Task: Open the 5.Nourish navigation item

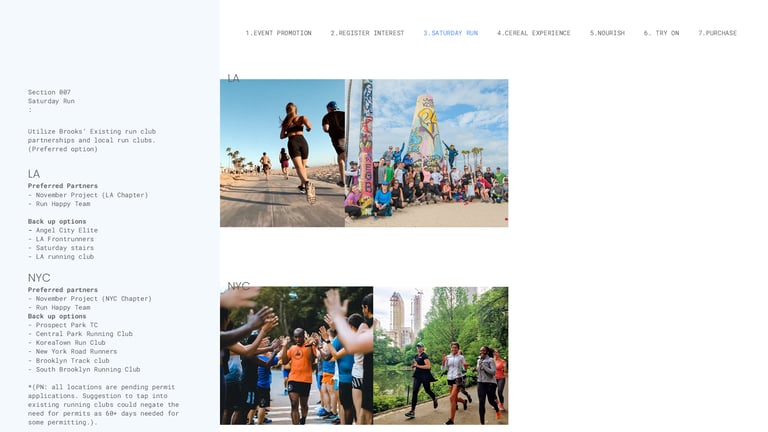Action: point(607,33)
